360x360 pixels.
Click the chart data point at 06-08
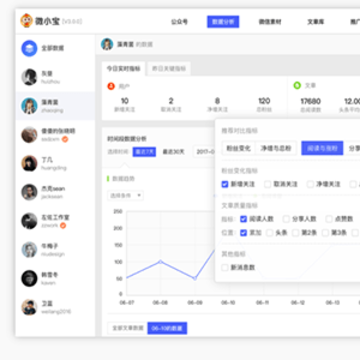pyautogui.click(x=160, y=262)
